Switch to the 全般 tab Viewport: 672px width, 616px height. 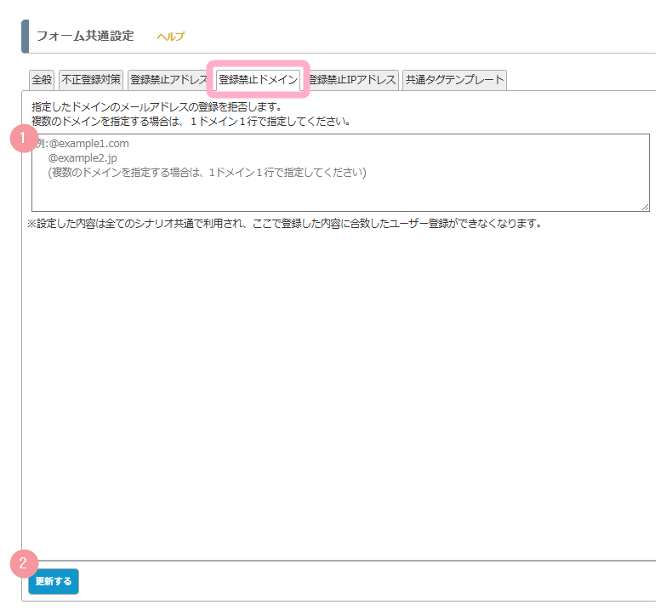tap(42, 80)
